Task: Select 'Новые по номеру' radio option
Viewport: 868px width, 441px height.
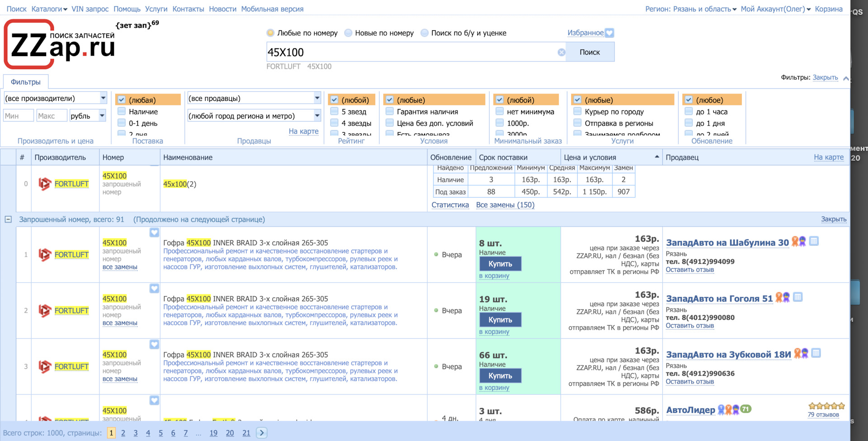Action: [x=349, y=33]
